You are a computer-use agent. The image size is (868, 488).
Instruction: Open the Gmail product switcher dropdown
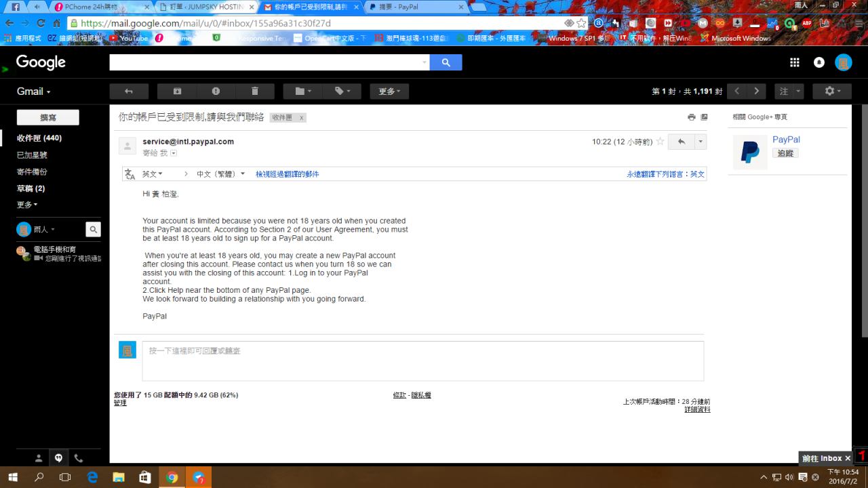pos(34,91)
